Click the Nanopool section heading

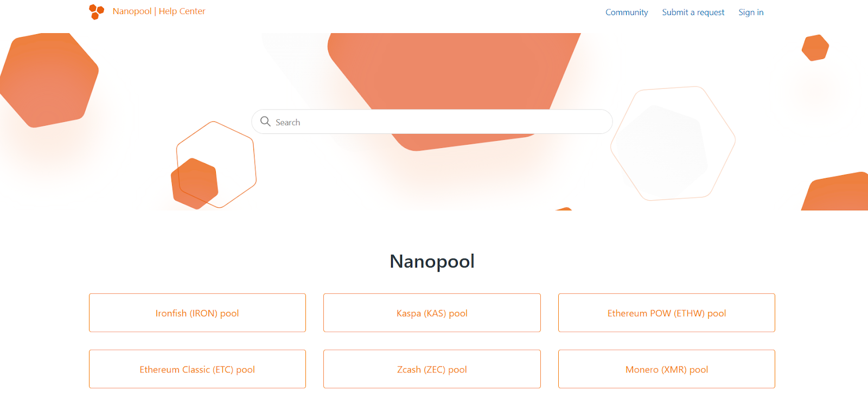click(x=432, y=261)
